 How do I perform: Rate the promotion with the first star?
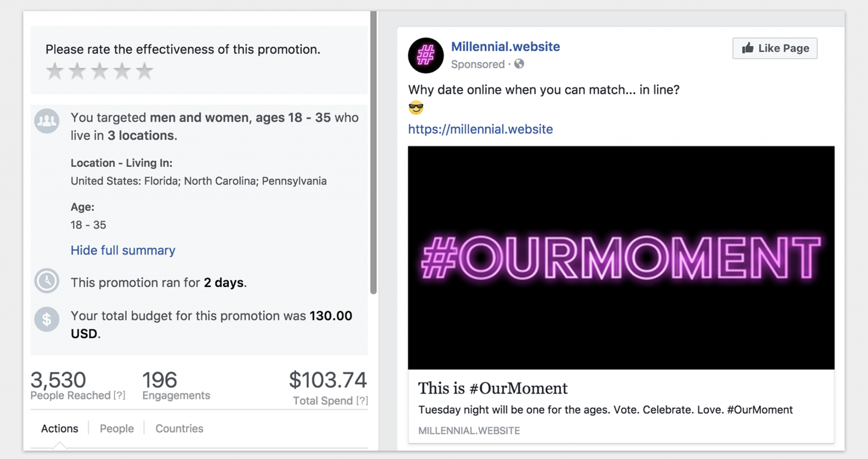coord(55,71)
